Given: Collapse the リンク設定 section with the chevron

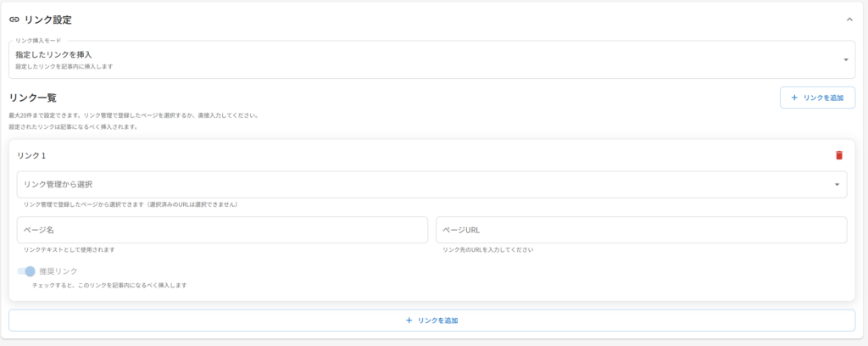Looking at the screenshot, I should pyautogui.click(x=849, y=20).
